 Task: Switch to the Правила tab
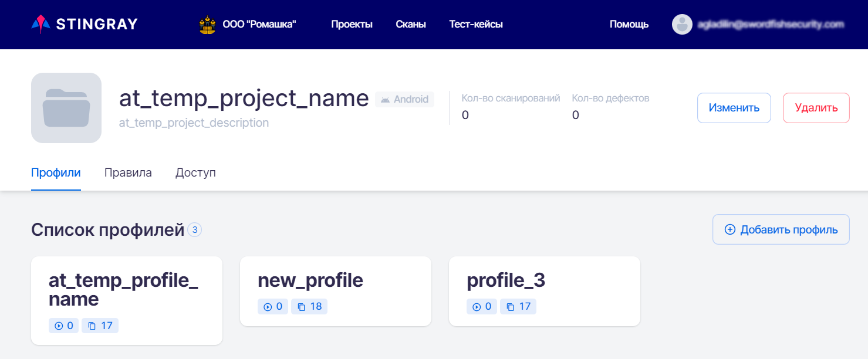[x=128, y=173]
